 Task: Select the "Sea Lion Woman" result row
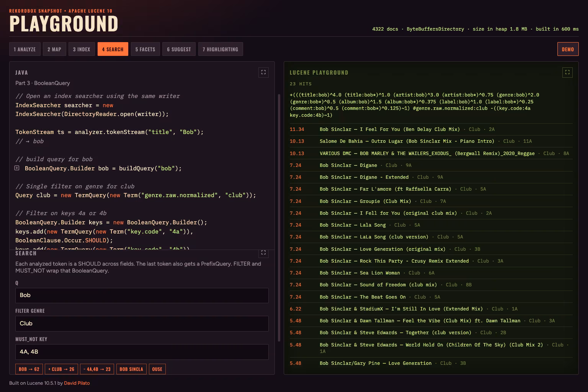(x=431, y=273)
